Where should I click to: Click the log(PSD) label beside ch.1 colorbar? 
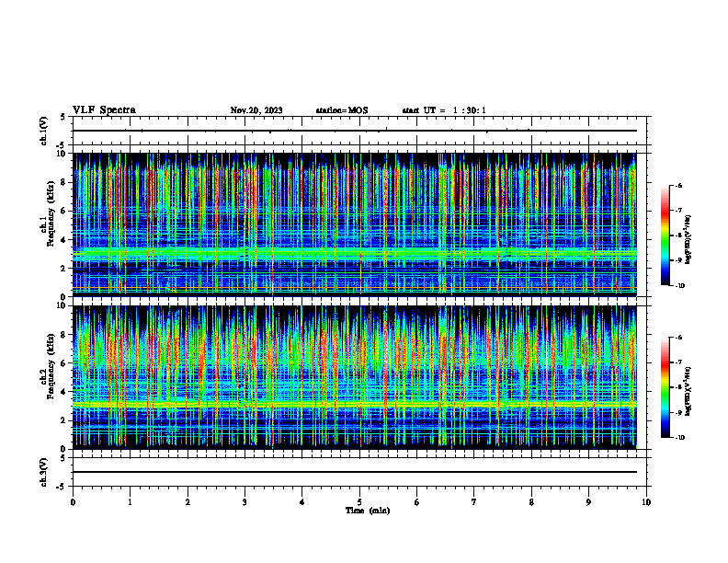pyautogui.click(x=688, y=240)
